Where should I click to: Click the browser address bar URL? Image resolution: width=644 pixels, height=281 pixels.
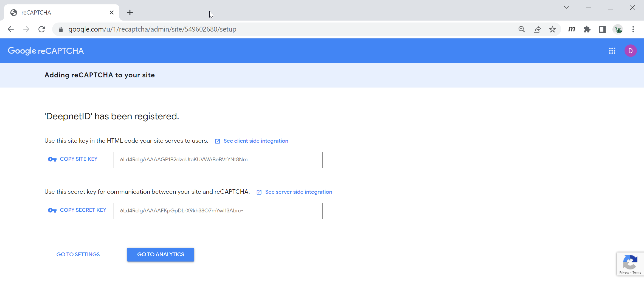152,29
